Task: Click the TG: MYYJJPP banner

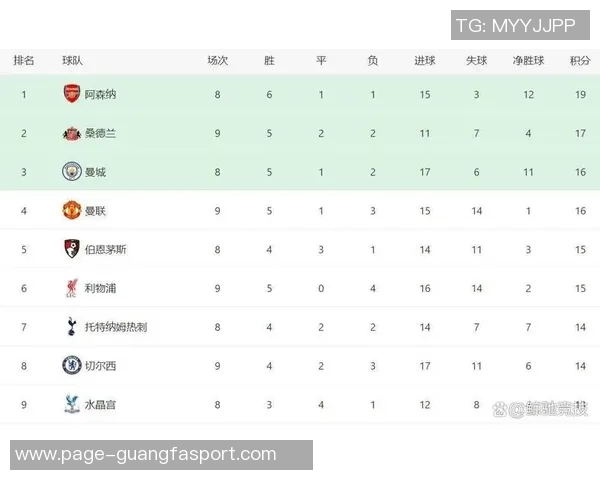Action: (x=515, y=24)
